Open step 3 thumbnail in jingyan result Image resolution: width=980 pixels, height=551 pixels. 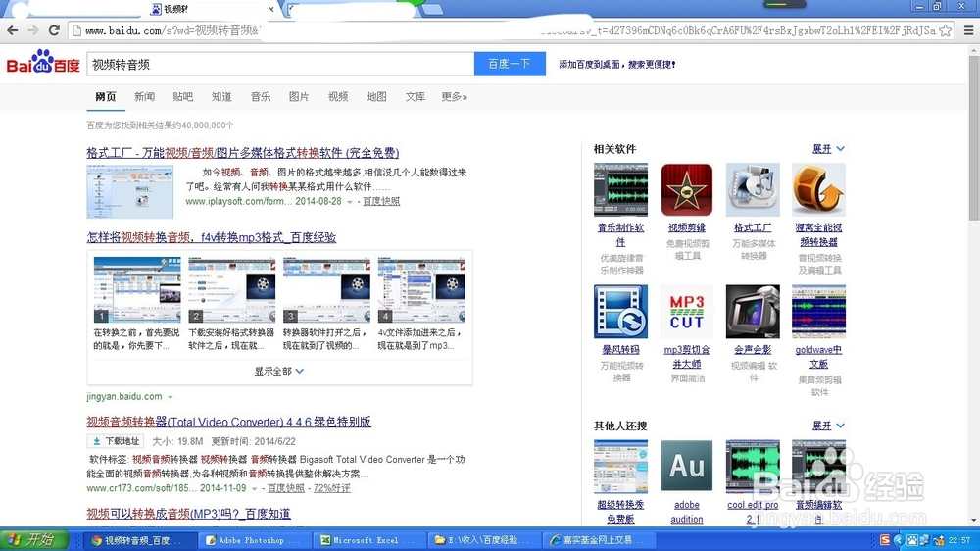click(x=326, y=289)
